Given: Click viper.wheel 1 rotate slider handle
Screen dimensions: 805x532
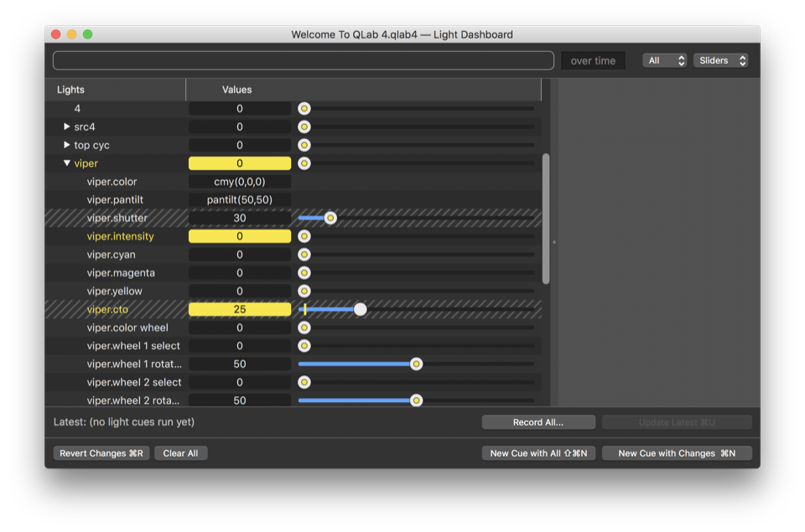Looking at the screenshot, I should tap(416, 364).
